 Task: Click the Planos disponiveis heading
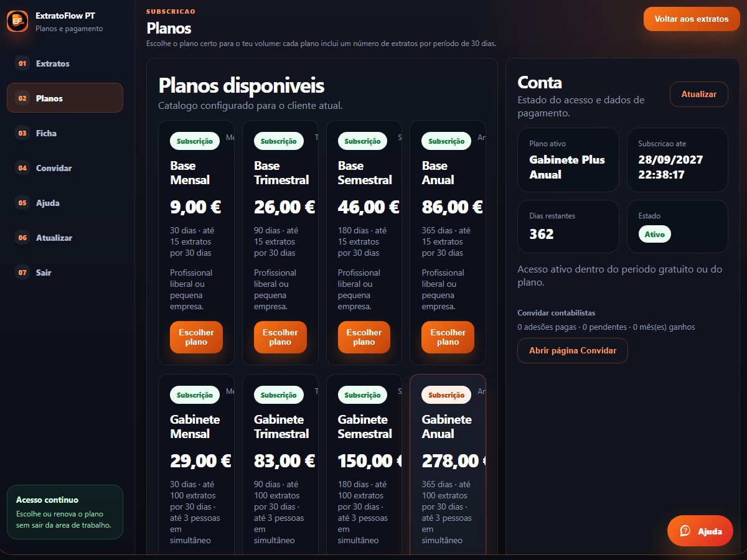[x=242, y=85]
